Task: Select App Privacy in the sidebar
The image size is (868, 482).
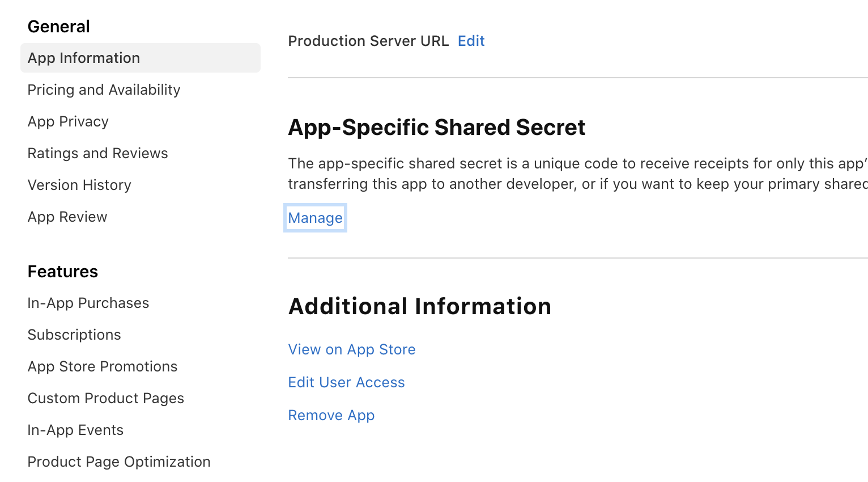Action: [x=68, y=121]
